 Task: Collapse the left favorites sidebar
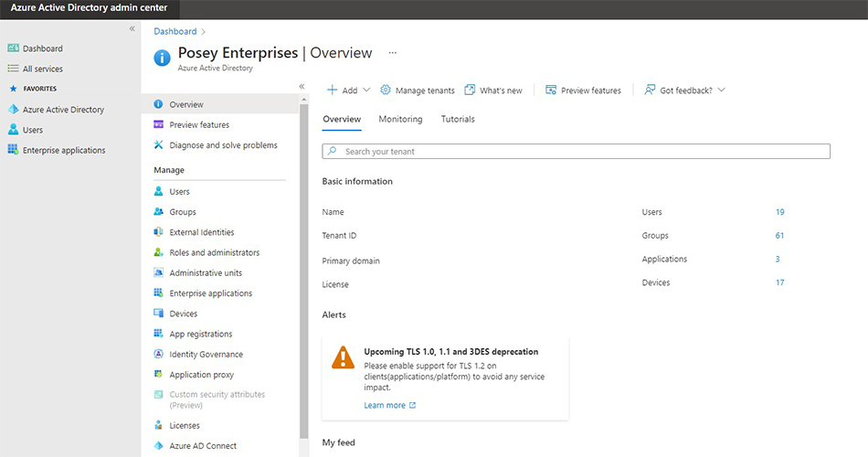tap(132, 29)
